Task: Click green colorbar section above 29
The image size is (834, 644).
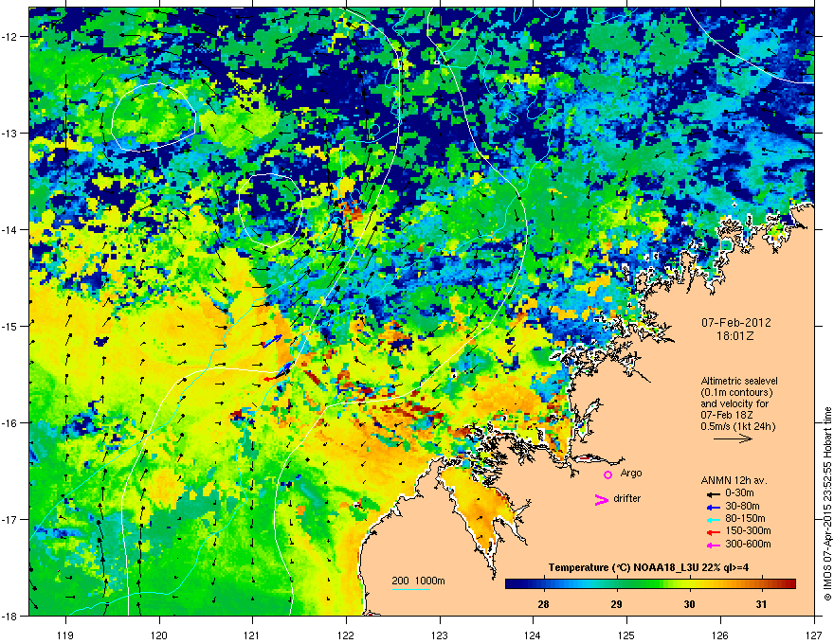Action: coord(616,584)
